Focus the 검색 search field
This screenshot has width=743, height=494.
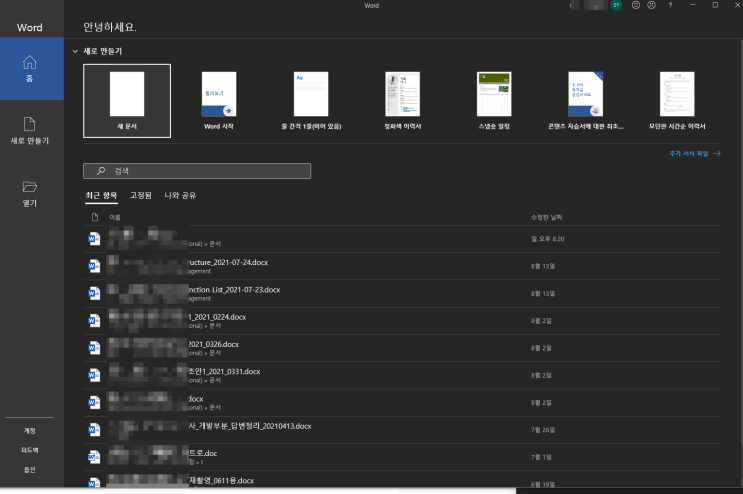click(197, 171)
